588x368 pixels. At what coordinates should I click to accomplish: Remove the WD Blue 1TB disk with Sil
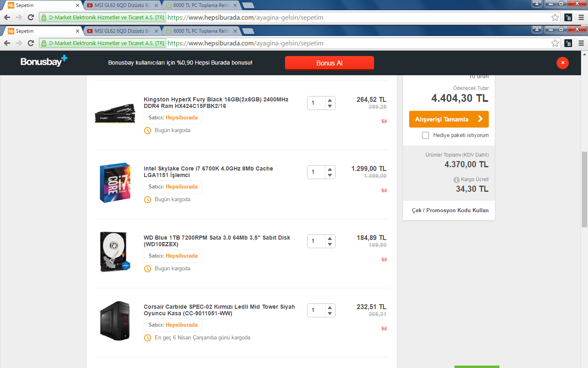point(384,260)
